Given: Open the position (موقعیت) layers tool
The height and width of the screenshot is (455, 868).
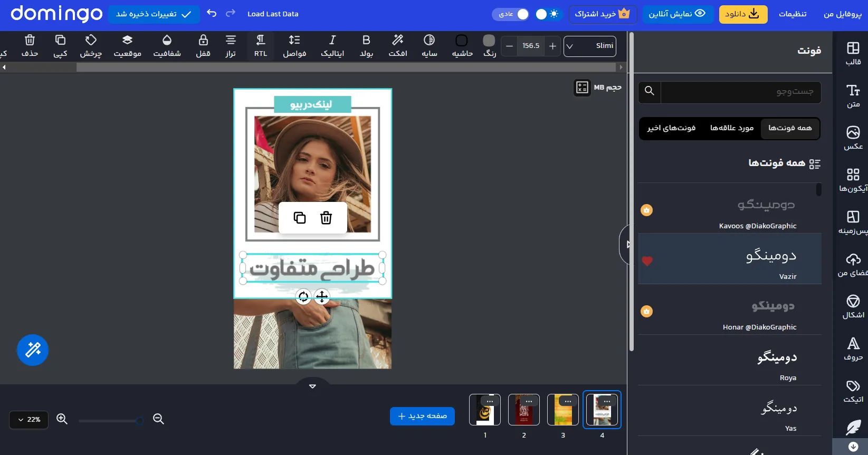Looking at the screenshot, I should [x=127, y=46].
